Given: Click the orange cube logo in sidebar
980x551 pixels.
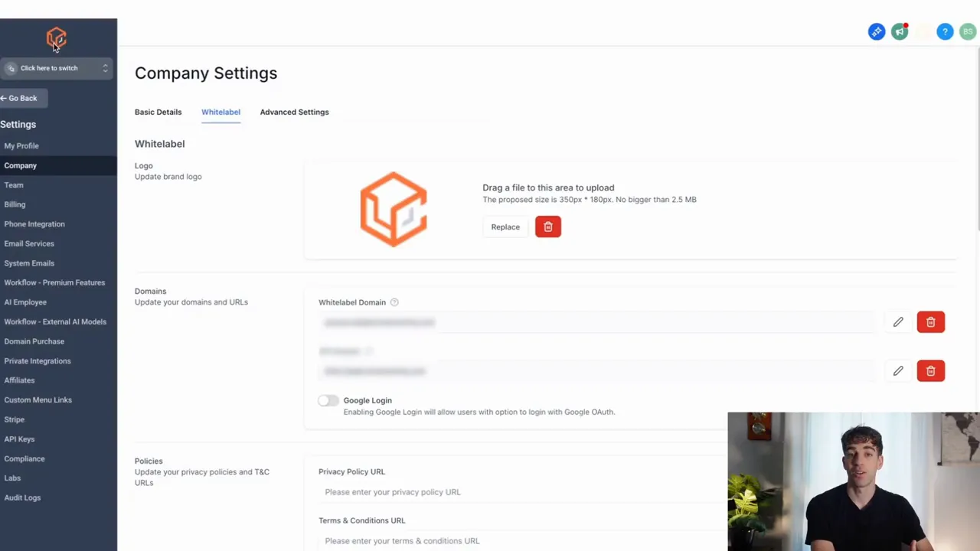Looking at the screenshot, I should point(57,37).
